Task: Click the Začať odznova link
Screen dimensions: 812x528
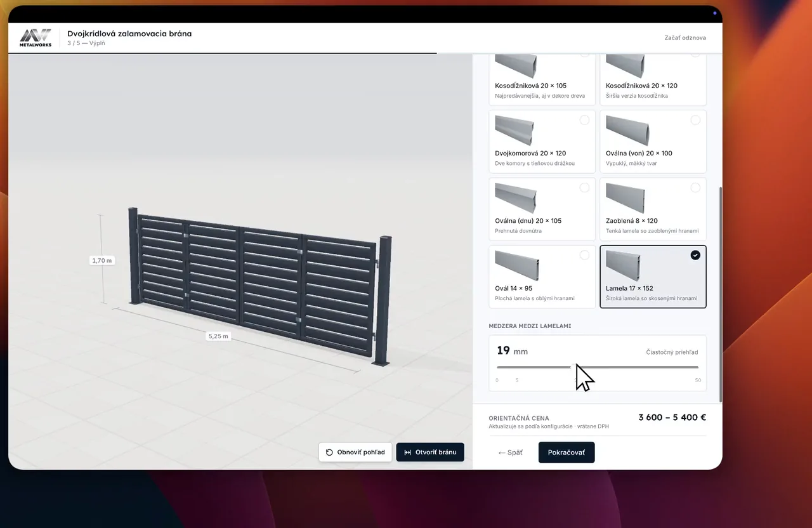Action: (685, 37)
